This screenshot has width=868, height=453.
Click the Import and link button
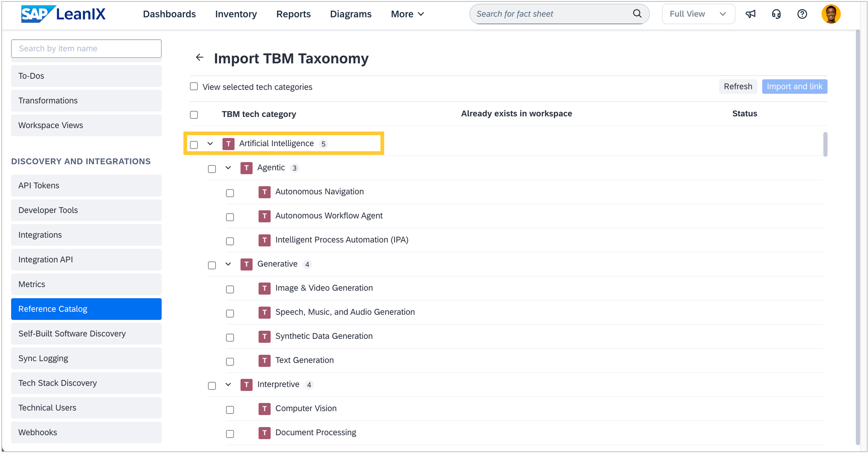pos(794,86)
